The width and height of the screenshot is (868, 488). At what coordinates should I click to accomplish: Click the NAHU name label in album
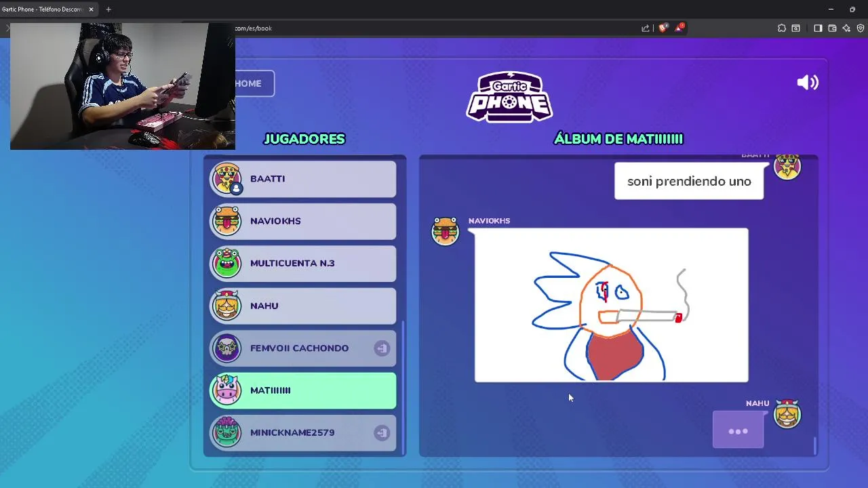click(x=757, y=403)
